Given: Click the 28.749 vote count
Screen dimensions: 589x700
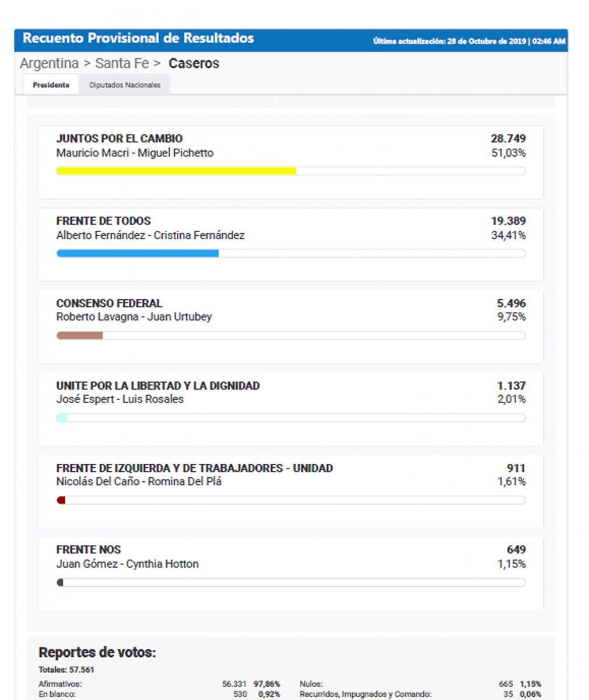Looking at the screenshot, I should pyautogui.click(x=508, y=139).
